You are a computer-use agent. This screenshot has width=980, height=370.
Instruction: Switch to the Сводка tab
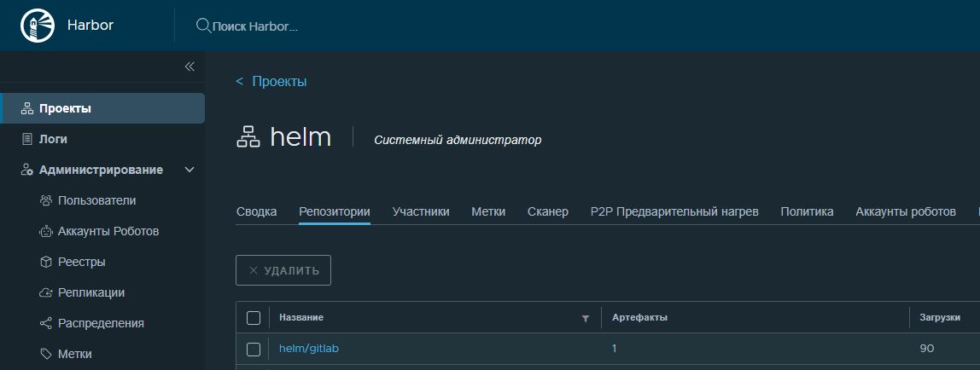pos(256,211)
